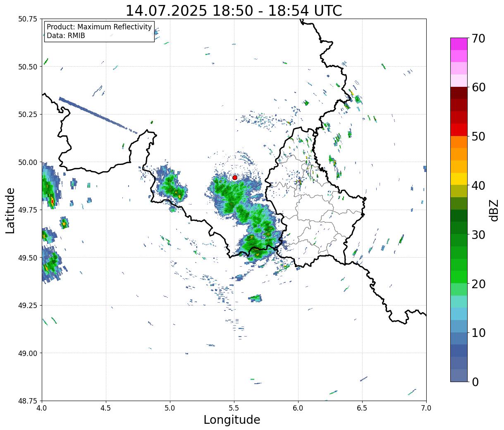This screenshot has width=504, height=430.
Task: Click the 'Longitude' axis label
Action: [232, 420]
